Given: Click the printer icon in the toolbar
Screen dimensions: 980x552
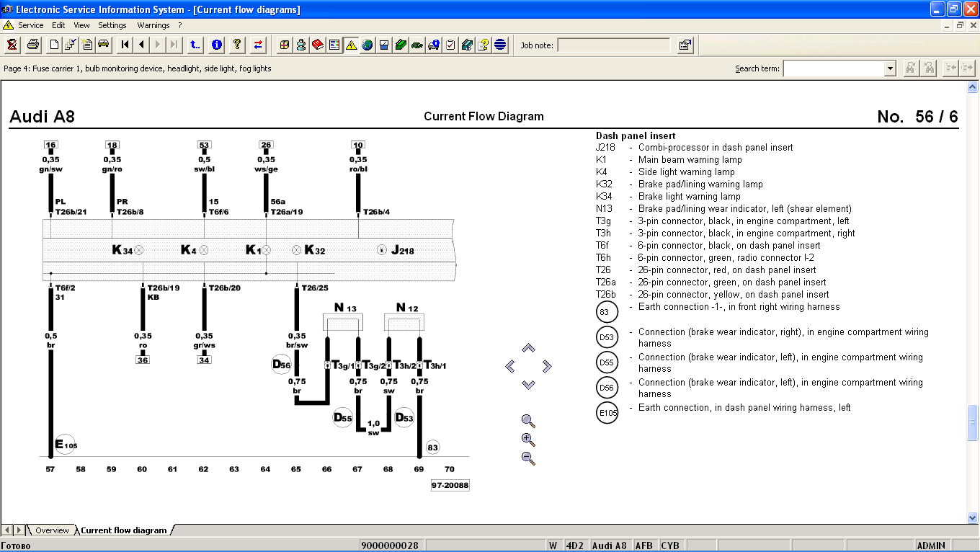Looking at the screenshot, I should pyautogui.click(x=33, y=45).
